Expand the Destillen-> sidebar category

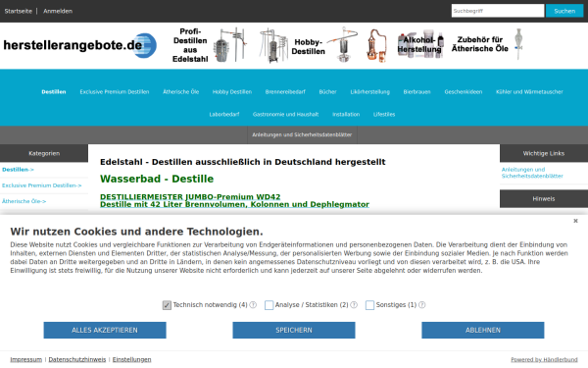coord(18,170)
